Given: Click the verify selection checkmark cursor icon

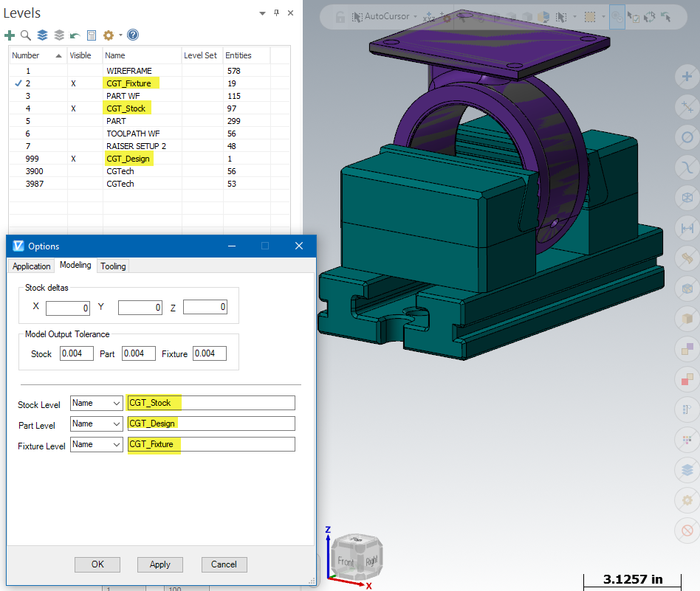Looking at the screenshot, I should tap(633, 17).
